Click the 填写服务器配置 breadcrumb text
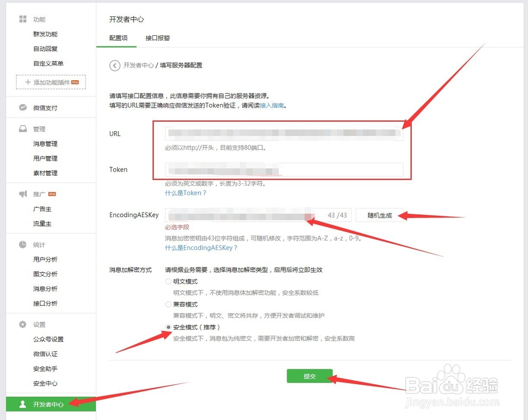This screenshot has height=420, width=528. click(x=181, y=65)
